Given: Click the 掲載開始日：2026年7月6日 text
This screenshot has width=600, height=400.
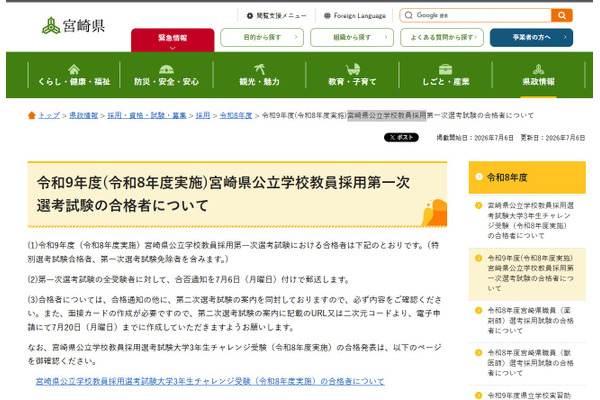Looking at the screenshot, I should click(x=475, y=138).
